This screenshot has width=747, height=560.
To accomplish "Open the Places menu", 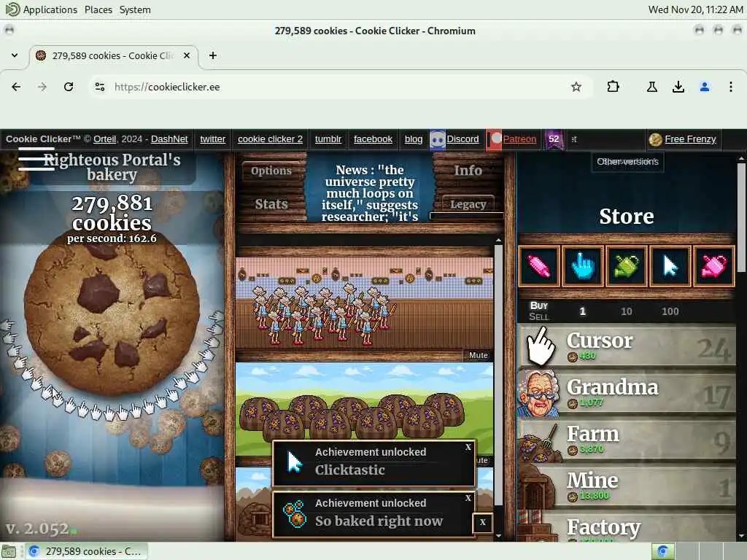I will pyautogui.click(x=98, y=9).
